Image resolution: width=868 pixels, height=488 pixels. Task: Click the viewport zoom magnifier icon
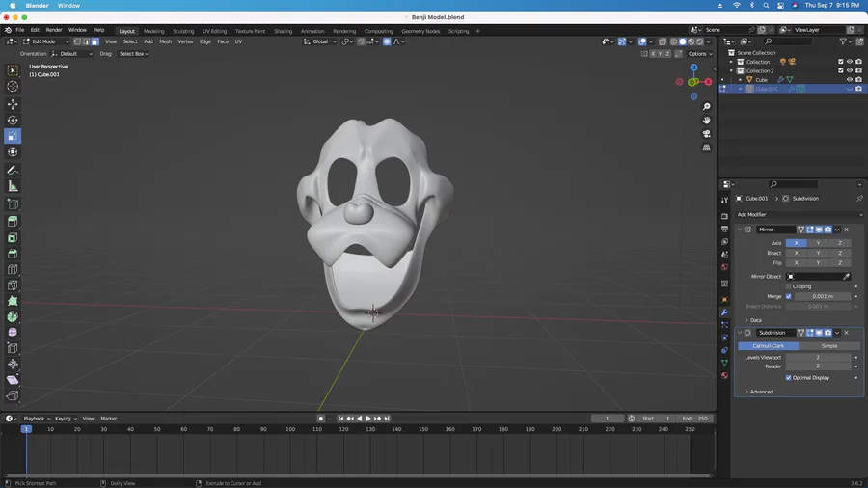[x=707, y=107]
